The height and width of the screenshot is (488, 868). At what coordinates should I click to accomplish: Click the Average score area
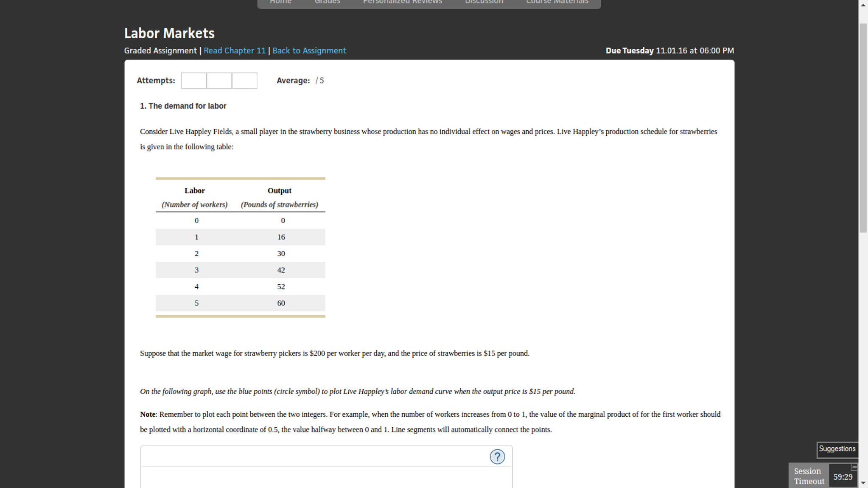320,80
